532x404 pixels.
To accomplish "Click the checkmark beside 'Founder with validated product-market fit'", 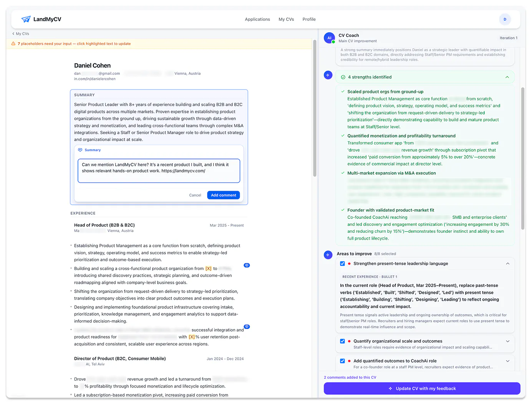I will (343, 210).
